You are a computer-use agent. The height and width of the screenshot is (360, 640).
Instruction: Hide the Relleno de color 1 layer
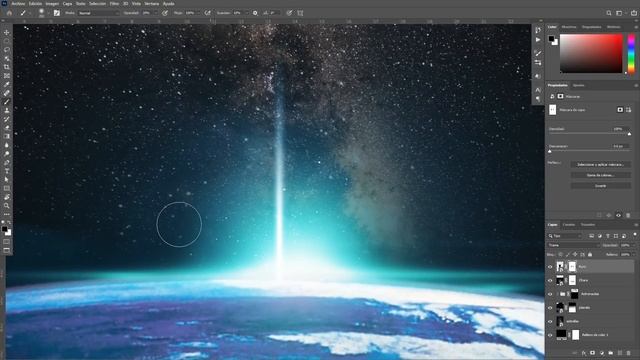click(x=550, y=335)
